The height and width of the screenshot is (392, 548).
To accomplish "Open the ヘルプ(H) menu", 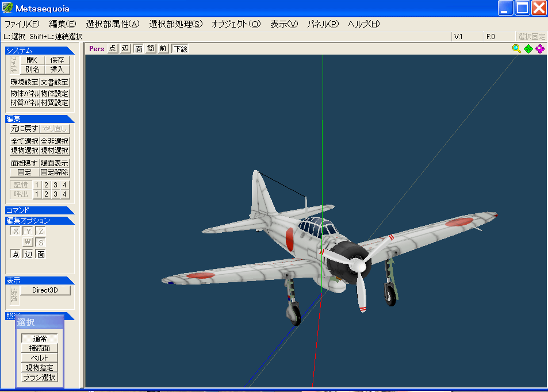I will tap(364, 24).
